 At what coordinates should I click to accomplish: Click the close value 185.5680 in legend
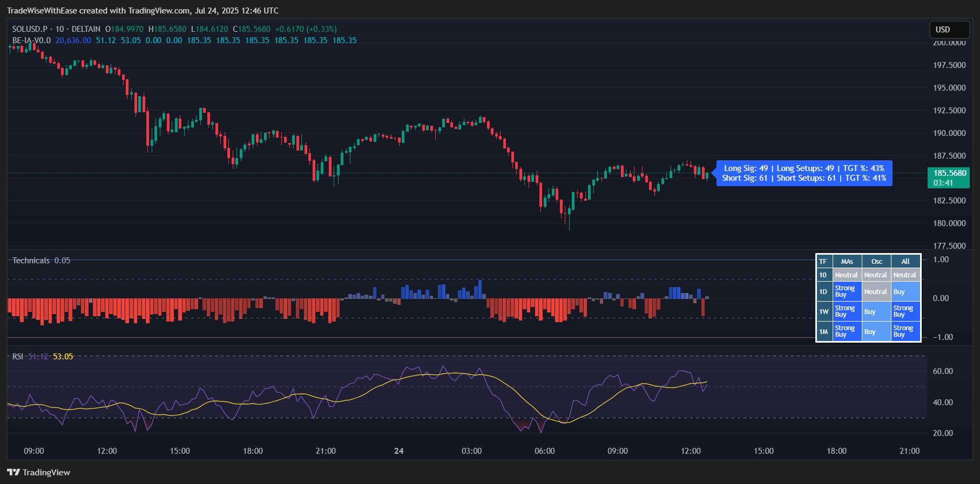pos(254,29)
